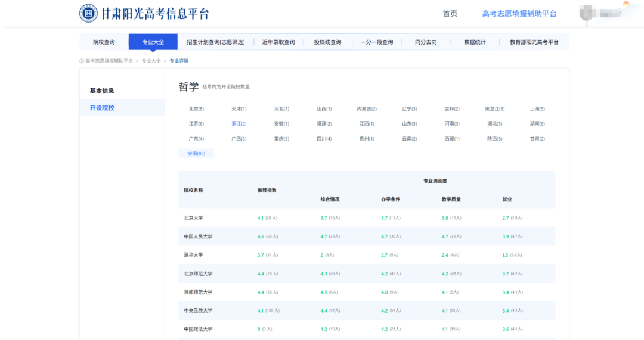Show schools in 福建(2)
The image size is (644, 340).
coord(324,123)
